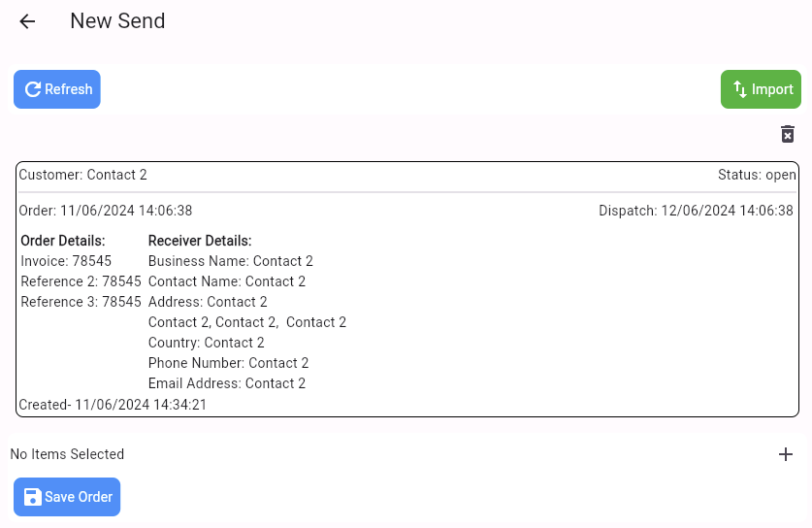Click the Order Details heading

[x=63, y=241]
